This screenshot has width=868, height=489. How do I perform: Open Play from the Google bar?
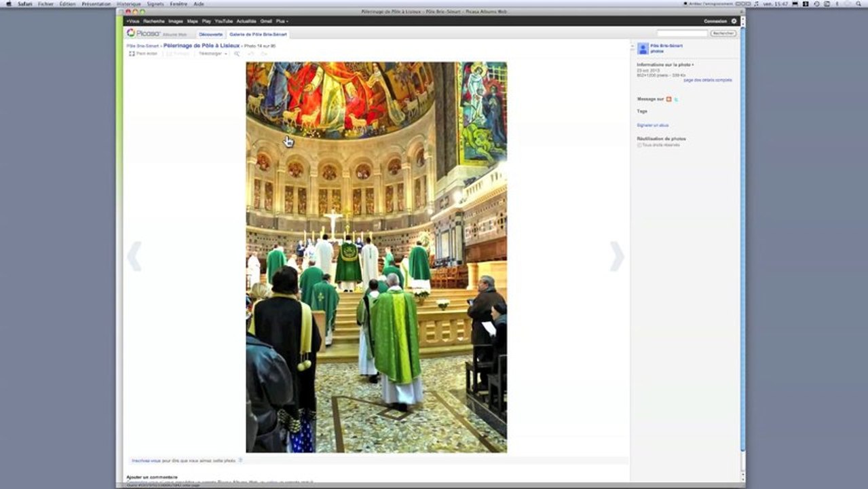coord(206,21)
